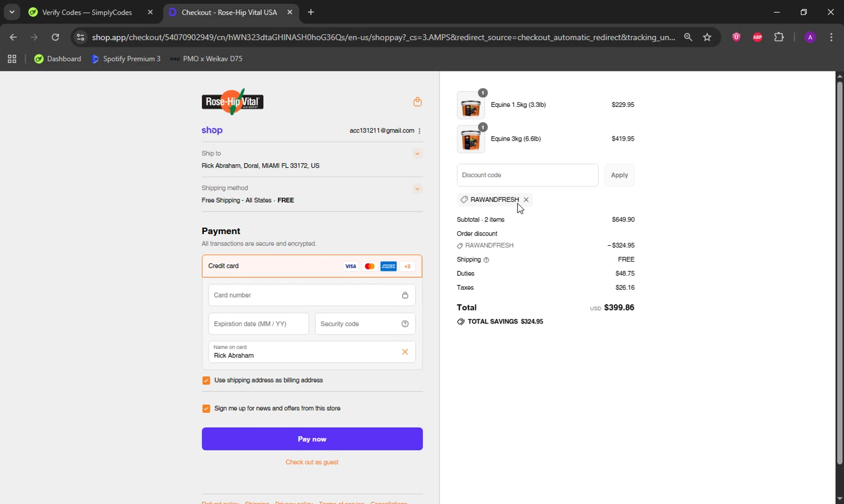The width and height of the screenshot is (844, 504).
Task: Select the Checkout Rose-Hip Vital USA tab
Action: point(230,12)
